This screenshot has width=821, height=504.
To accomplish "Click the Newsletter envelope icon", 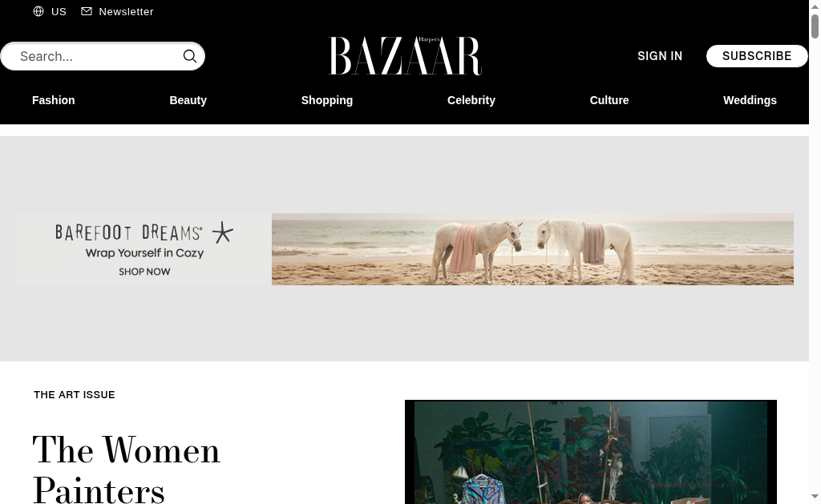I will click(87, 11).
